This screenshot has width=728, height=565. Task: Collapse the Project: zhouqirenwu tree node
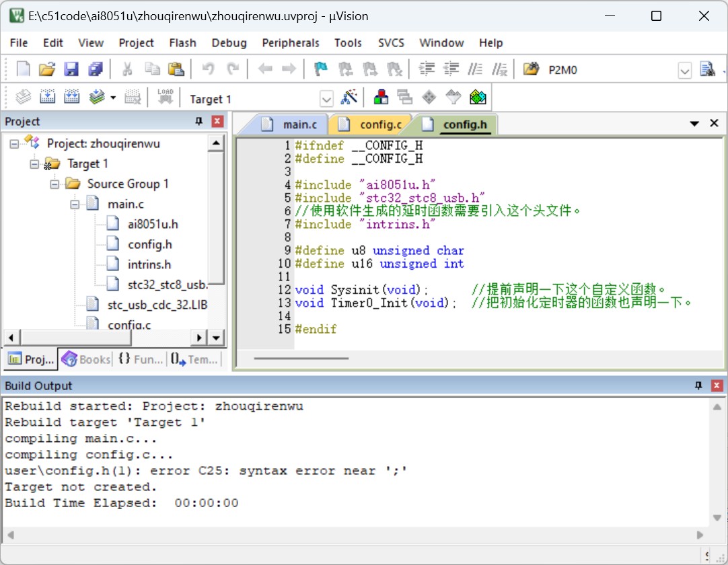(x=14, y=144)
